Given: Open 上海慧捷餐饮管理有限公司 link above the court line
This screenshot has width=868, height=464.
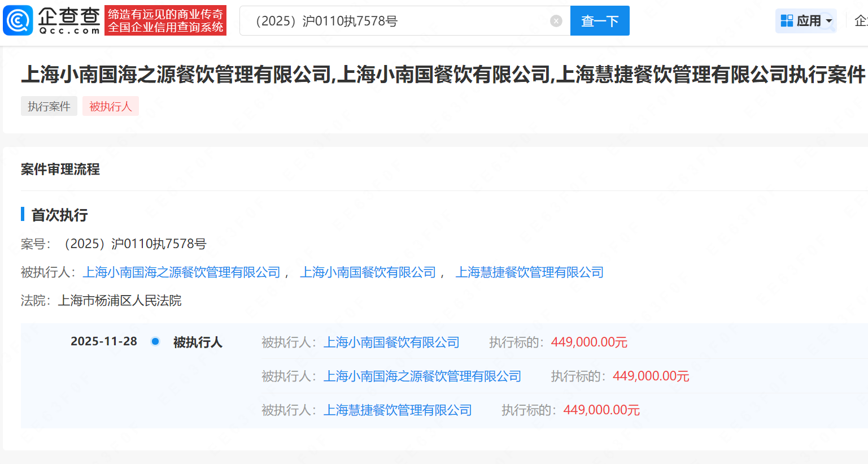Looking at the screenshot, I should point(529,272).
